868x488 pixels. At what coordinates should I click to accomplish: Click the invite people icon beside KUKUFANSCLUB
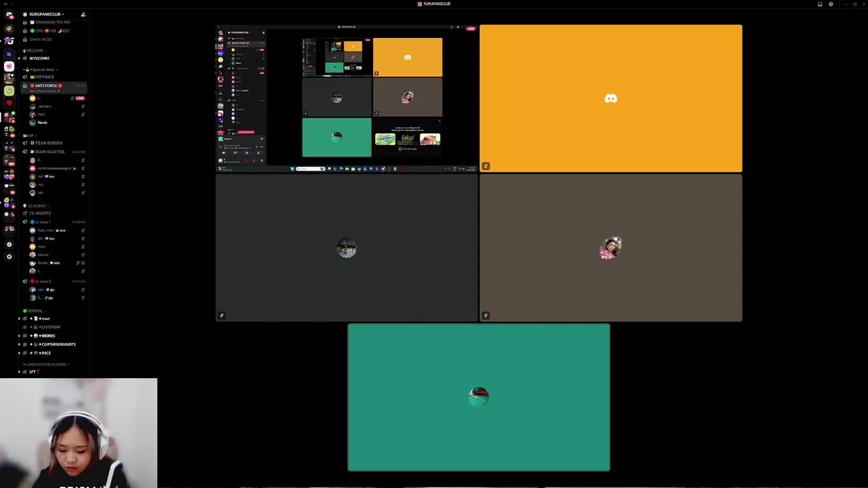pyautogui.click(x=83, y=14)
